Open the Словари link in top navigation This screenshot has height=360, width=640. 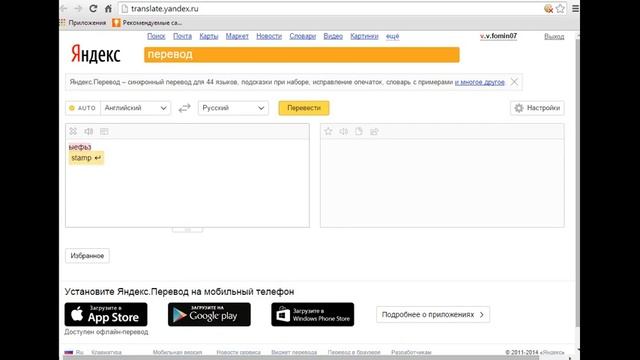point(303,36)
